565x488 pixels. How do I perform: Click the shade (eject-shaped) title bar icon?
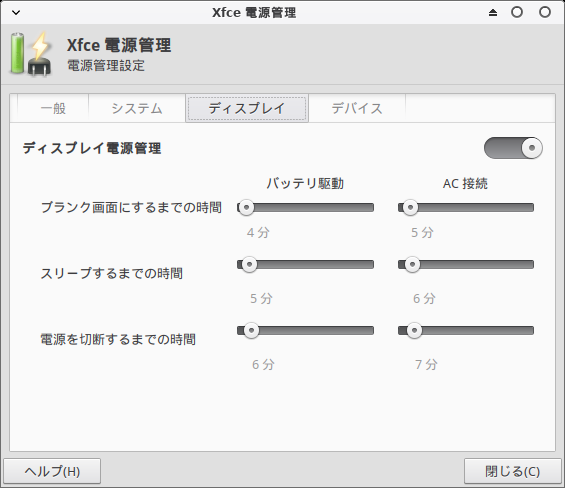pyautogui.click(x=493, y=13)
